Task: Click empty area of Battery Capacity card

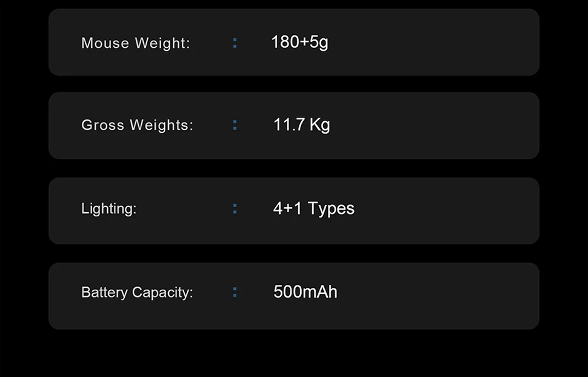Action: 431,296
